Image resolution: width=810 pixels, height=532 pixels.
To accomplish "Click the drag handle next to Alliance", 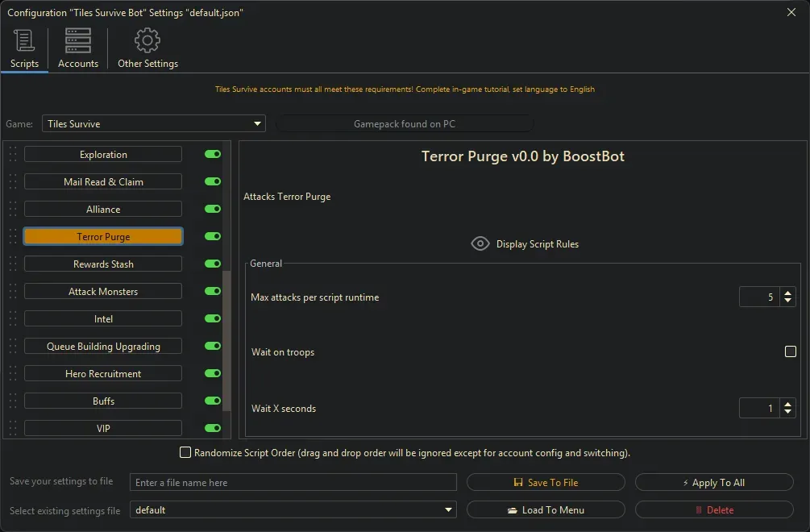I will click(x=13, y=210).
